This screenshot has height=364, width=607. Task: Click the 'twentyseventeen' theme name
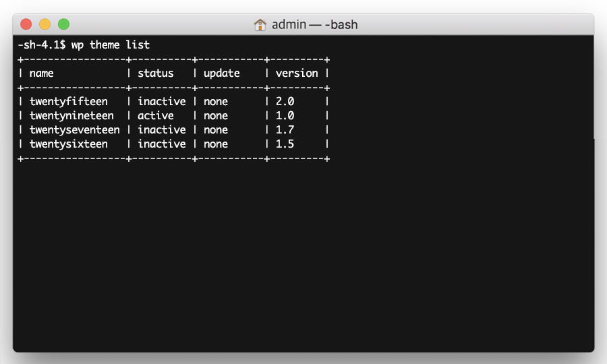(75, 130)
